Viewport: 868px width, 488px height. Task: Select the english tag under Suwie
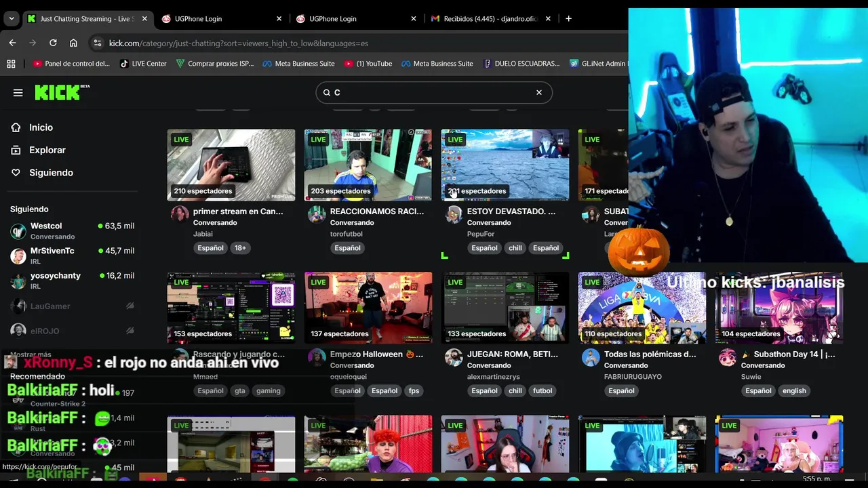pos(794,391)
